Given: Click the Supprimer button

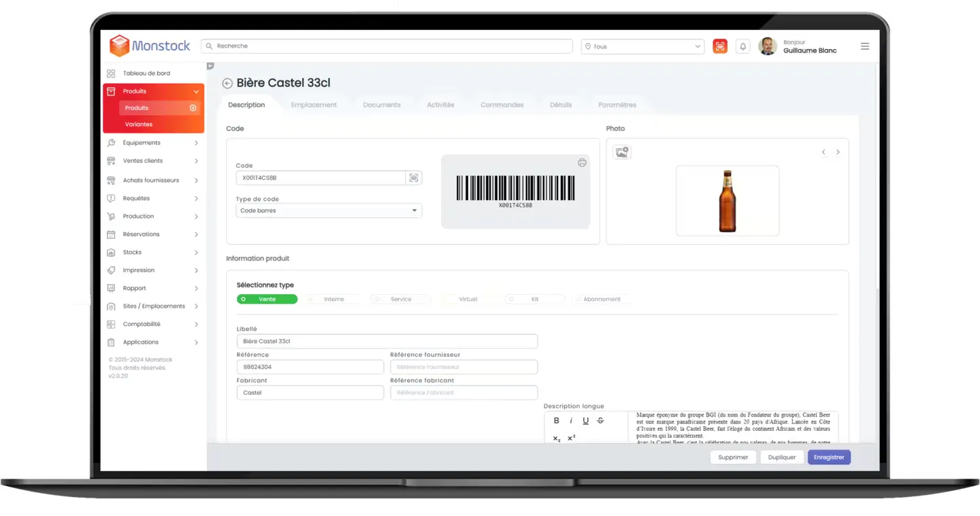Looking at the screenshot, I should pos(733,457).
